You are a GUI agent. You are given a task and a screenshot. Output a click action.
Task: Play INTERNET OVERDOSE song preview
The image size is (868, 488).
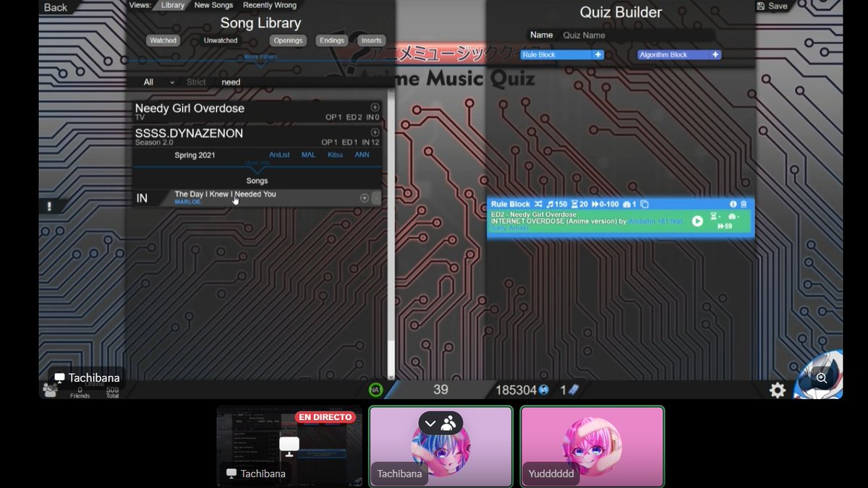pos(697,221)
